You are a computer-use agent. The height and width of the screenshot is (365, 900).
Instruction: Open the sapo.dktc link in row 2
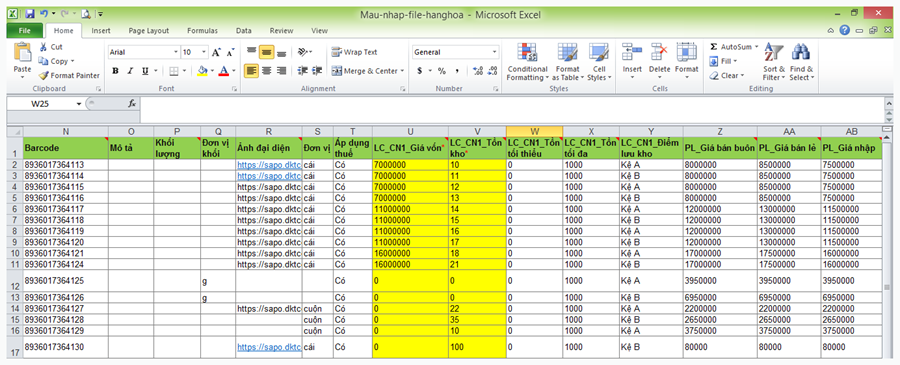(x=269, y=165)
